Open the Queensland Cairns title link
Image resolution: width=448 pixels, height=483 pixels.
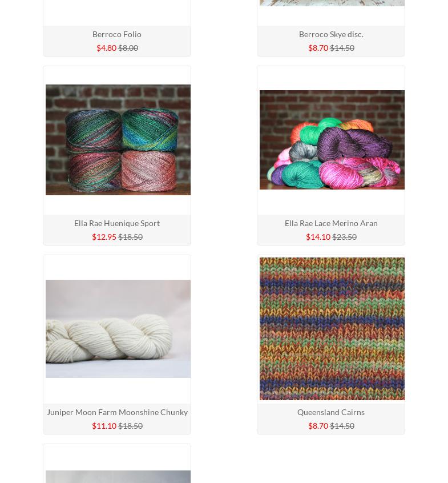(x=330, y=412)
